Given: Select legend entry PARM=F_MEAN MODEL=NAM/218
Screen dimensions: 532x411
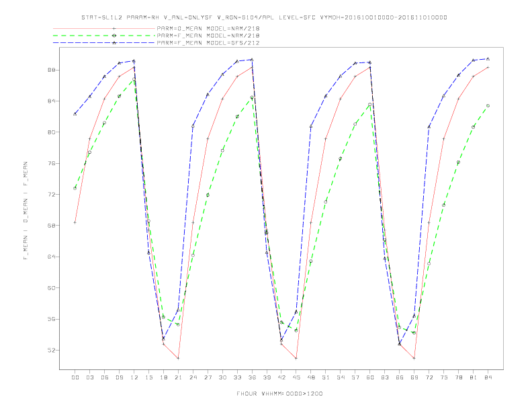Looking at the screenshot, I should (208, 36).
